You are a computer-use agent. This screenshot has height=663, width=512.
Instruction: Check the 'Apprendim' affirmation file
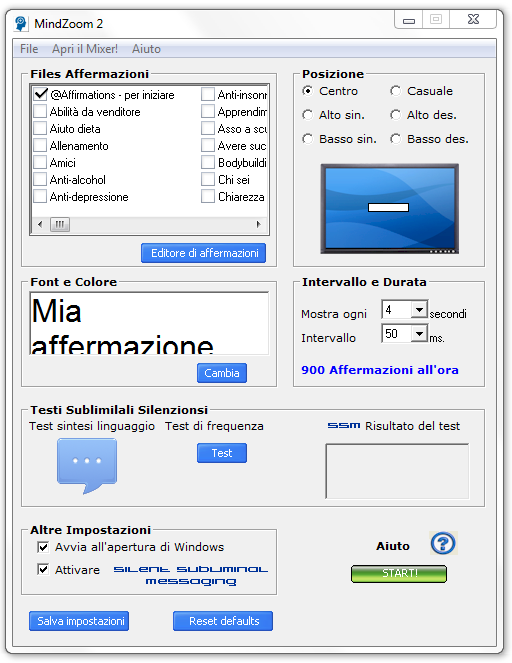point(208,111)
